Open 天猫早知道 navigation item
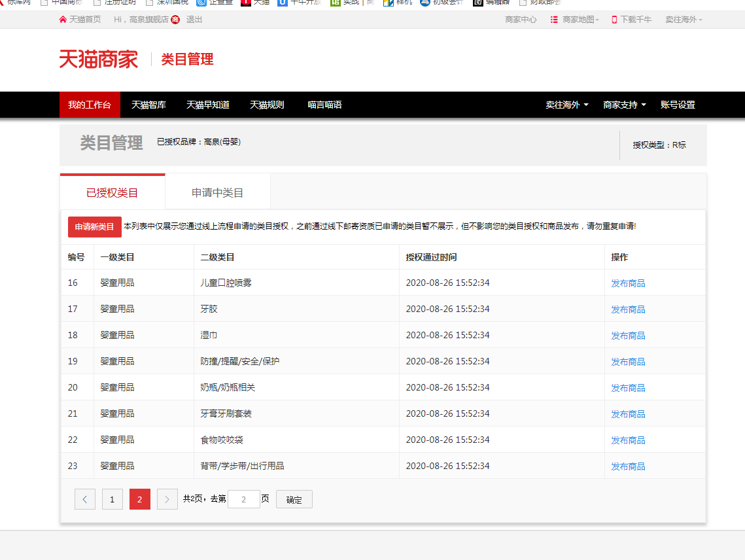745x560 pixels. point(207,105)
